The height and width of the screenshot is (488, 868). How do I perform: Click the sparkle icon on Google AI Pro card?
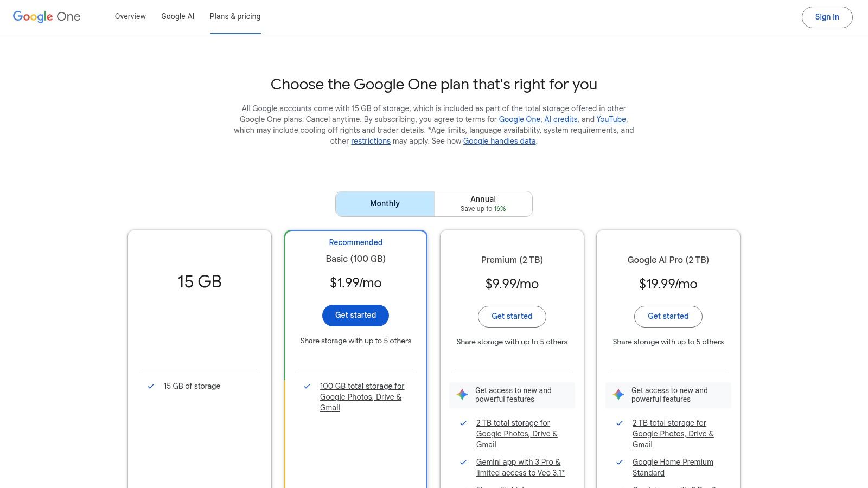618,395
